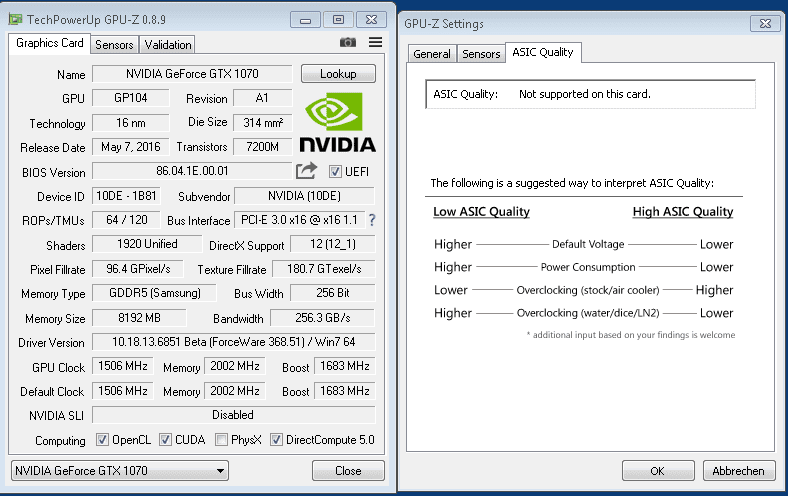
Task: Click the 'Default Voltage' label
Action: click(588, 244)
